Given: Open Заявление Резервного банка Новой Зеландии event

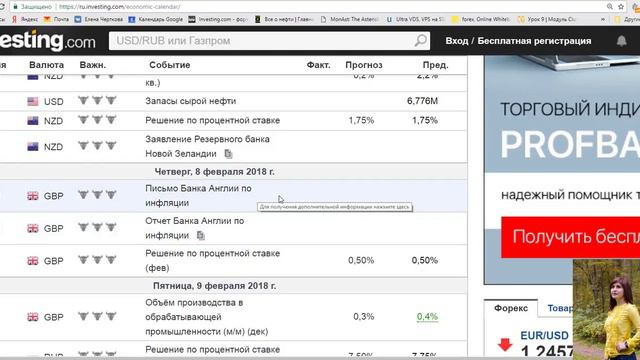Looking at the screenshot, I should (x=207, y=147).
